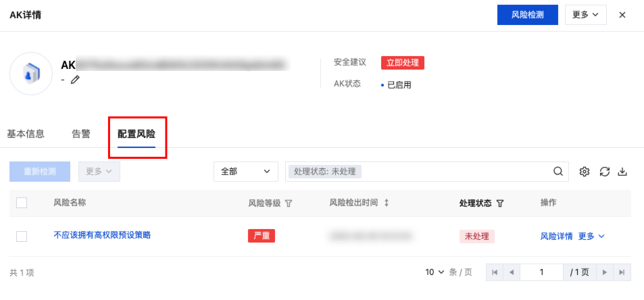Click the pencil edit icon under AK name
The width and height of the screenshot is (644, 300).
coord(75,80)
